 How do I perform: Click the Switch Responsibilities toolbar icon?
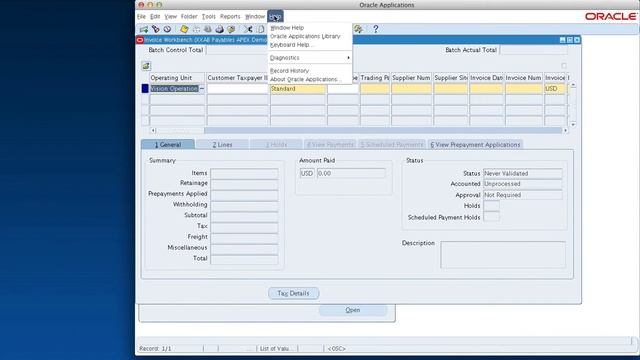tap(208, 29)
